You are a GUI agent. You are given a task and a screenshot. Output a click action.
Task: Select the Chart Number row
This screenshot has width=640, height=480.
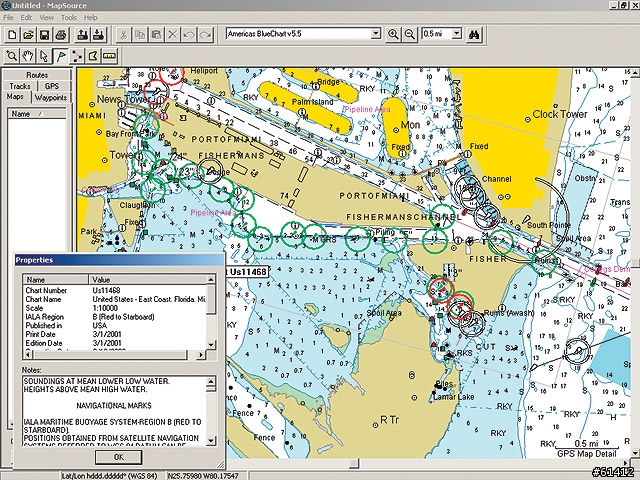(x=114, y=290)
